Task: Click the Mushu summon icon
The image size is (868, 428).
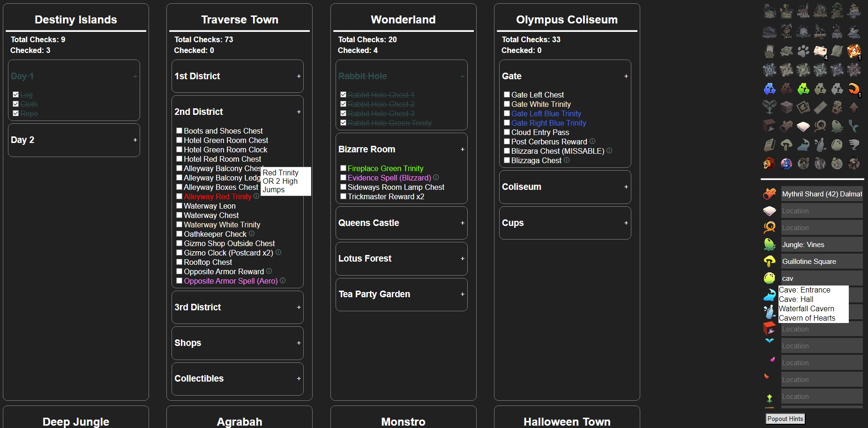Action: [x=854, y=163]
